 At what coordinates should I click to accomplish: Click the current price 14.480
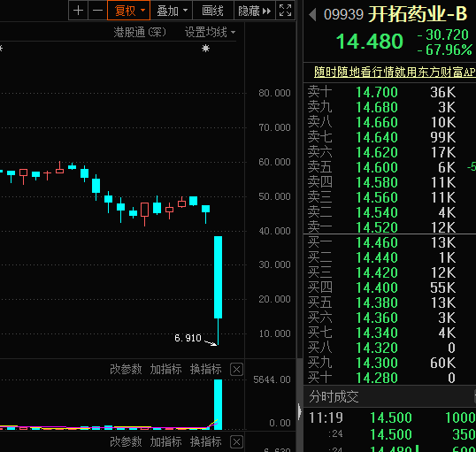pyautogui.click(x=370, y=42)
